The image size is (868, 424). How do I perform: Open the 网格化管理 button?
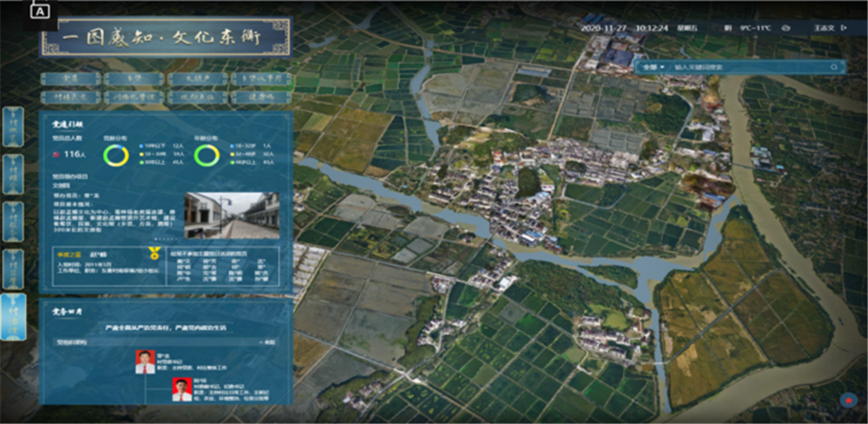[134, 97]
